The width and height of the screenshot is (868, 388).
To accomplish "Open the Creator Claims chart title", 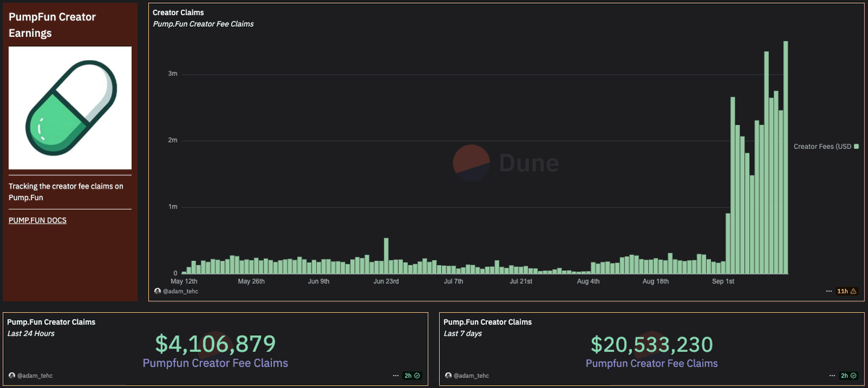I will pos(178,12).
